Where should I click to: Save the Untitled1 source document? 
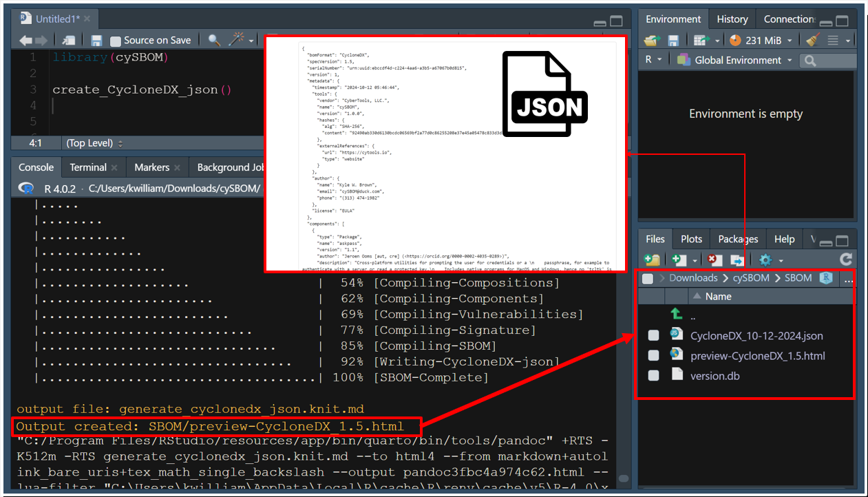click(x=96, y=41)
